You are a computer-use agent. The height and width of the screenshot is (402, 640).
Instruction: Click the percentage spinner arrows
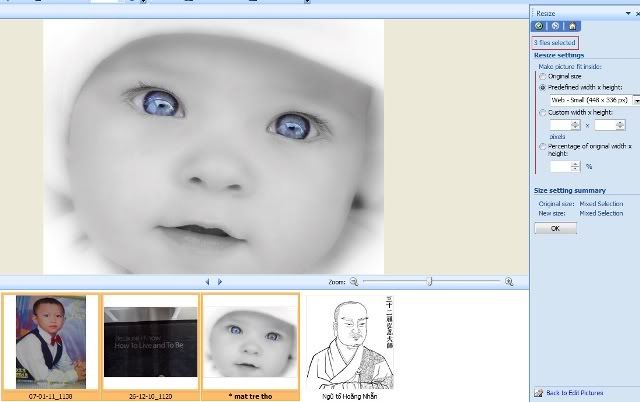pyautogui.click(x=576, y=167)
